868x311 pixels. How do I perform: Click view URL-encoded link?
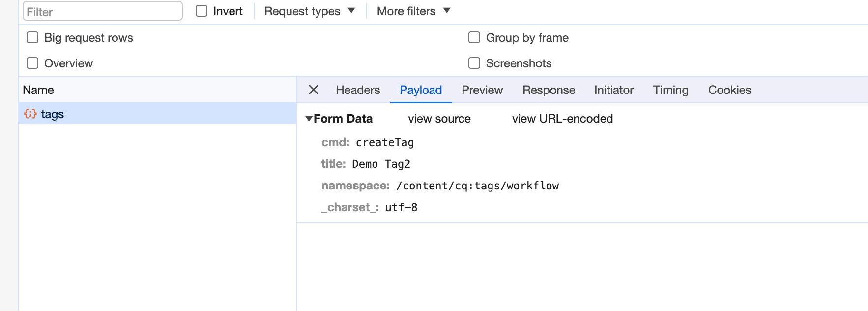[562, 119]
